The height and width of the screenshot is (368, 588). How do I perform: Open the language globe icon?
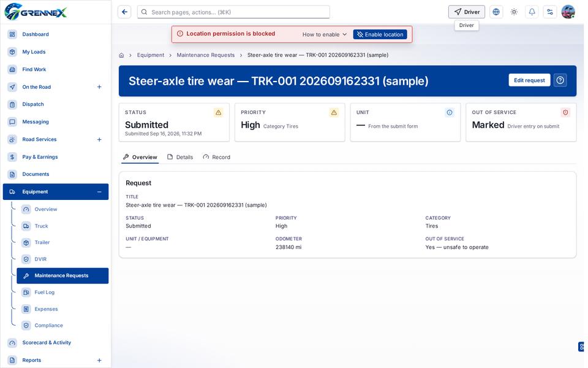click(x=496, y=12)
